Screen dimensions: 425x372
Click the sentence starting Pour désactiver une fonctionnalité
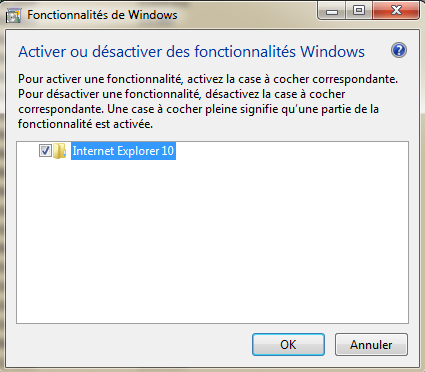click(182, 94)
